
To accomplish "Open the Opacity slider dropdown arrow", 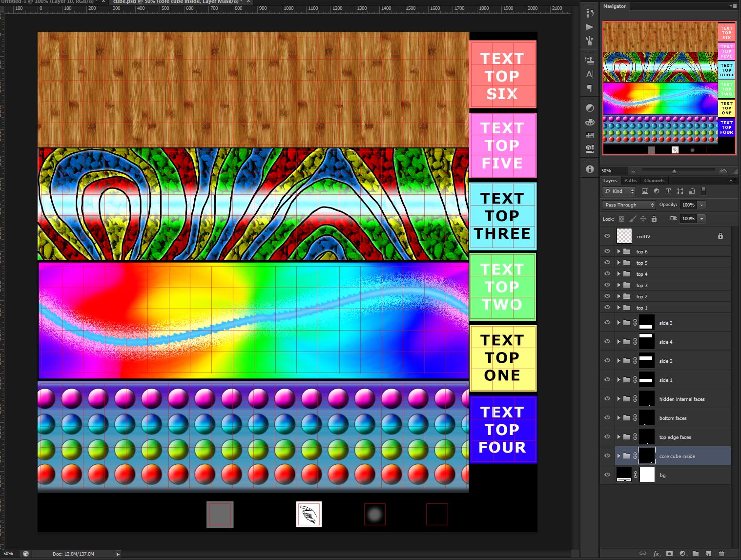I will 702,205.
